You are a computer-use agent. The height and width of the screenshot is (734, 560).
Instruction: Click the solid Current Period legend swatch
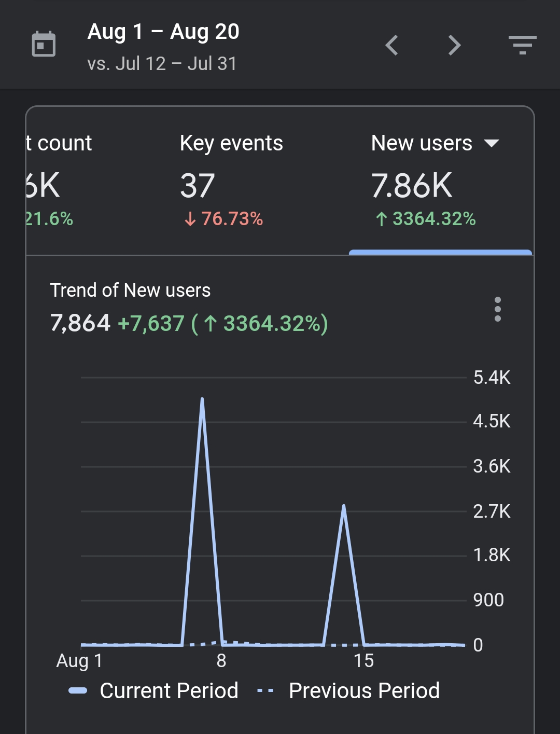pyautogui.click(x=78, y=690)
